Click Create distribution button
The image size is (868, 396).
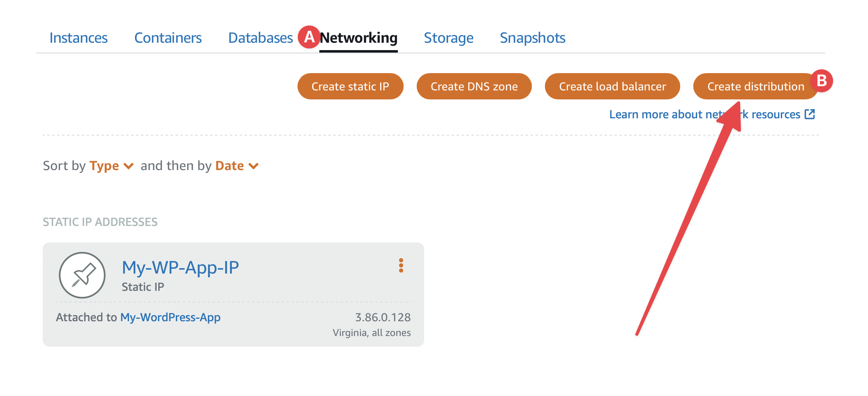pos(756,86)
